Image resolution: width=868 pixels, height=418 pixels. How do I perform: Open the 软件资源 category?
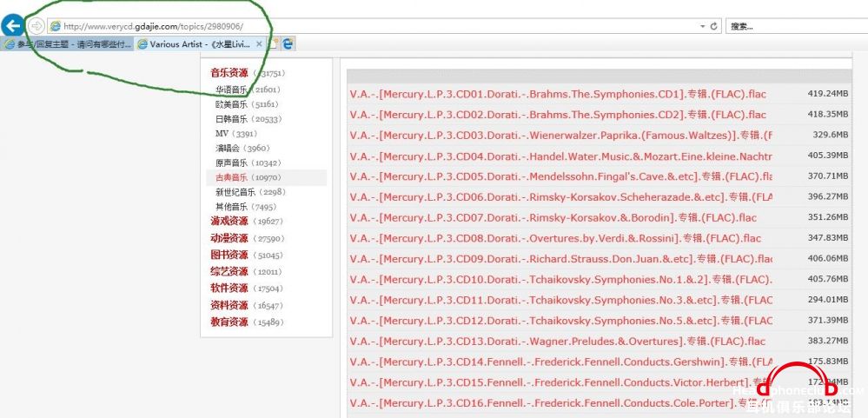point(229,288)
